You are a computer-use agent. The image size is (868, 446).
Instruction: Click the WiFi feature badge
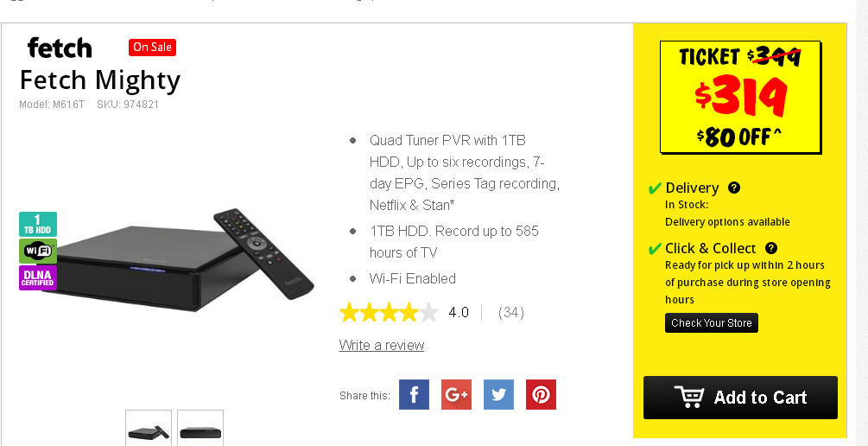[x=38, y=251]
